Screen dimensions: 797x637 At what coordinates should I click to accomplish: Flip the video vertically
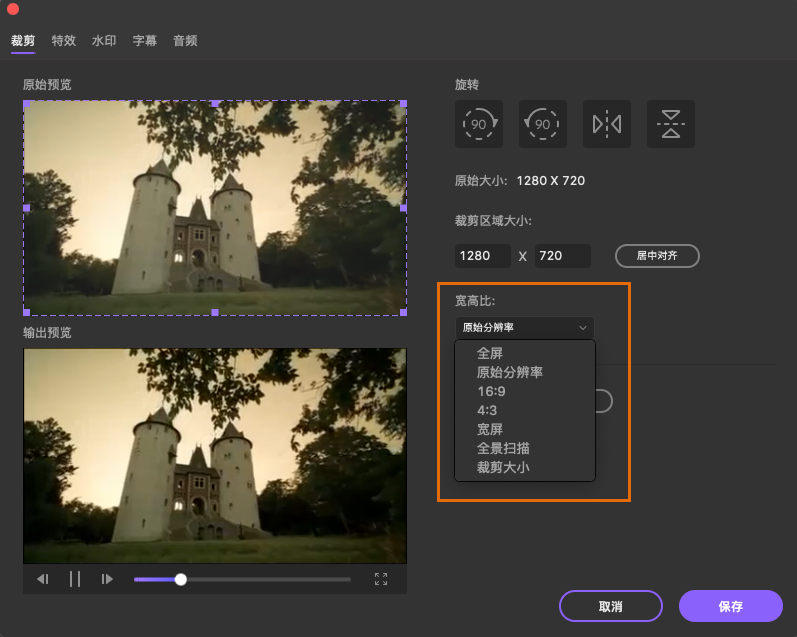[671, 124]
